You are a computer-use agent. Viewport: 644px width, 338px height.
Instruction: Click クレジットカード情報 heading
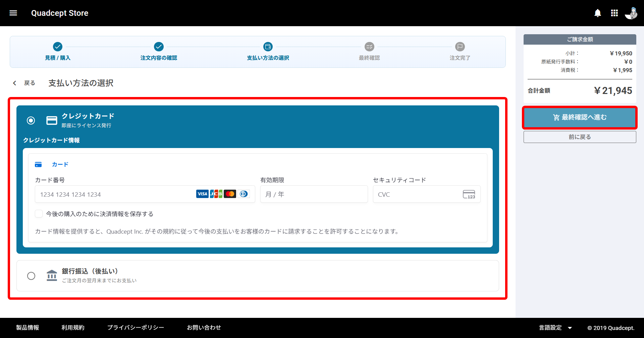click(51, 140)
